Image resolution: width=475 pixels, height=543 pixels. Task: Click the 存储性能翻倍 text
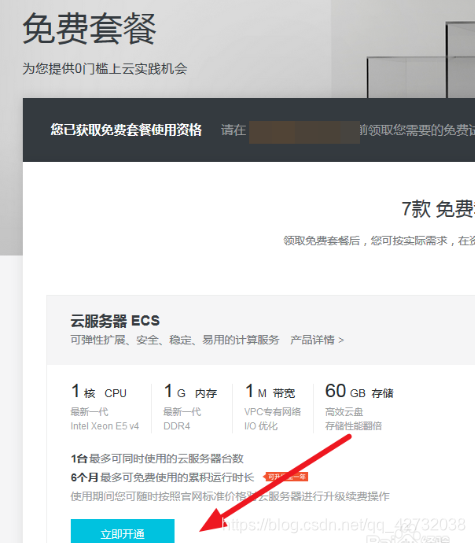(x=353, y=426)
